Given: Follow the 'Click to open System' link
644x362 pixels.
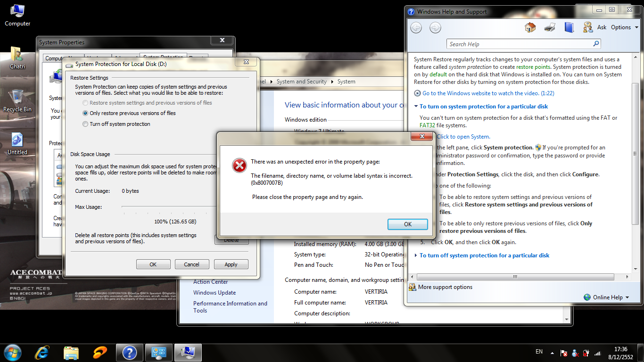Looking at the screenshot, I should click(463, 137).
